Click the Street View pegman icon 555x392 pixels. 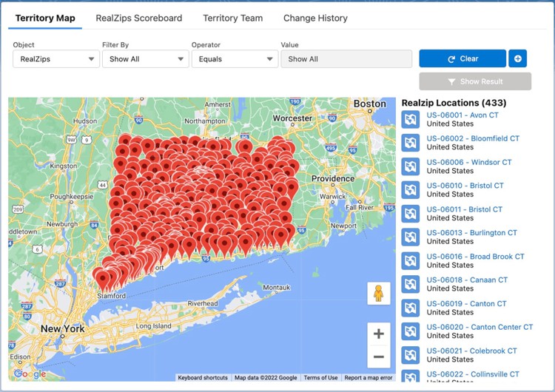click(x=378, y=294)
